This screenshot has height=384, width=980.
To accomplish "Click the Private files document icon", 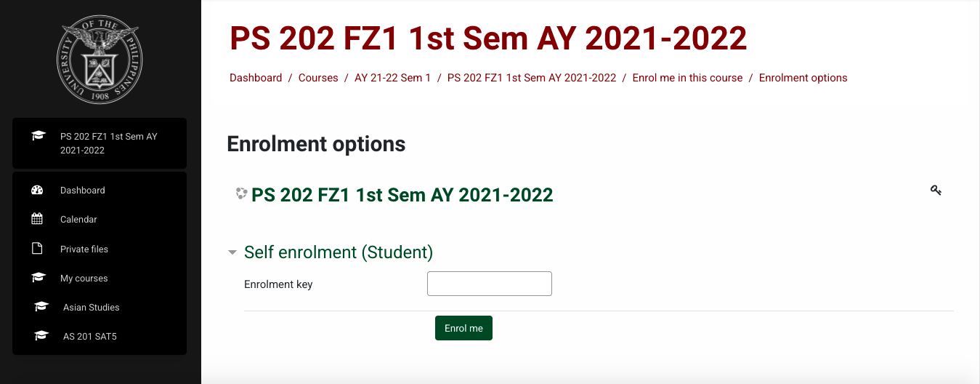I will pos(38,249).
